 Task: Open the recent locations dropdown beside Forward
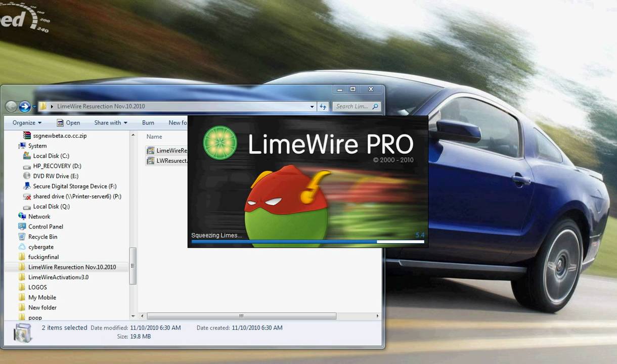[34, 107]
